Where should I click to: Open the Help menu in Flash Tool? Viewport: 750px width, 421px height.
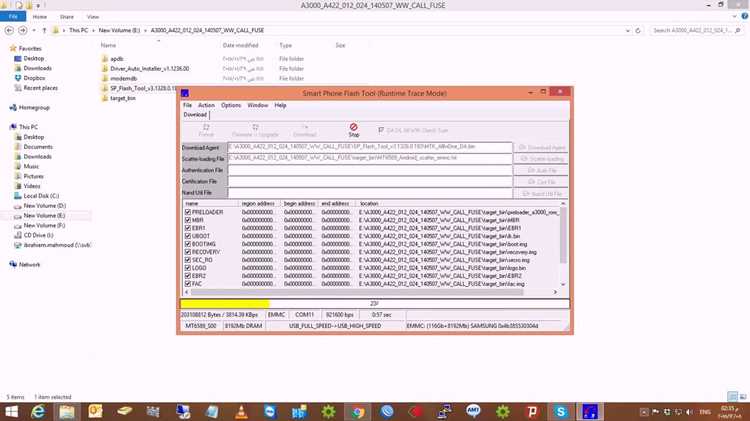click(280, 105)
